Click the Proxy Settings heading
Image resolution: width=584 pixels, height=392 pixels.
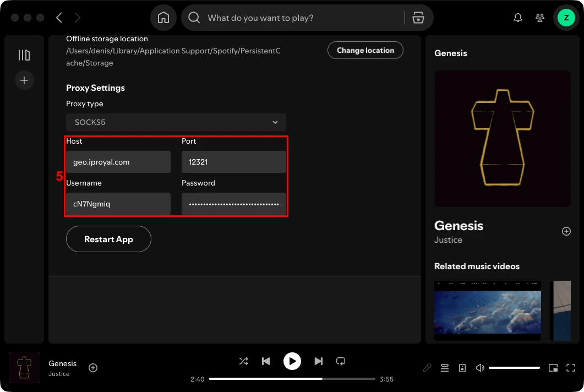click(x=95, y=88)
